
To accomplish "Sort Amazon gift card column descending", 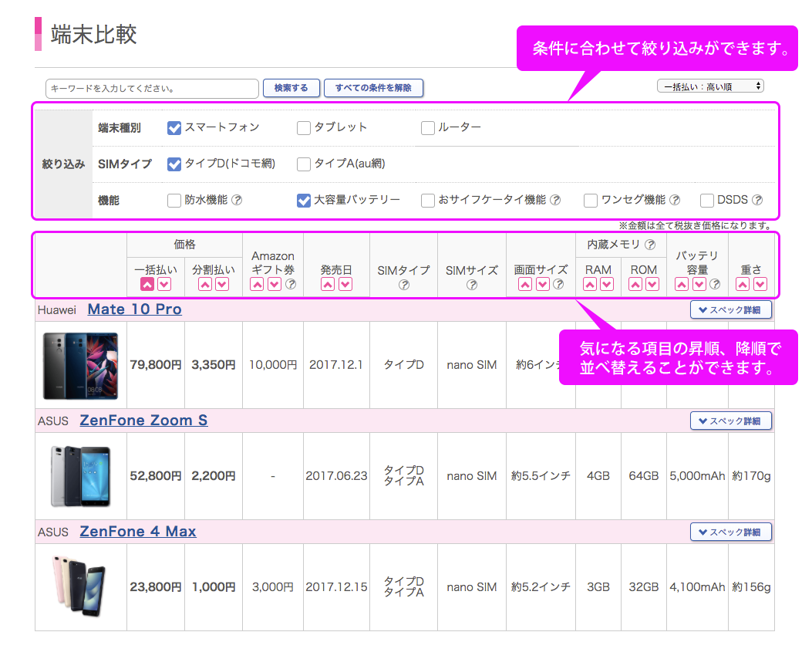I will pyautogui.click(x=275, y=284).
